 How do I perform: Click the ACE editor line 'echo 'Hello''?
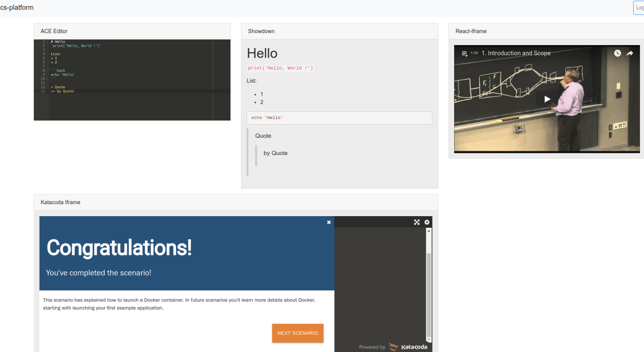[x=63, y=75]
